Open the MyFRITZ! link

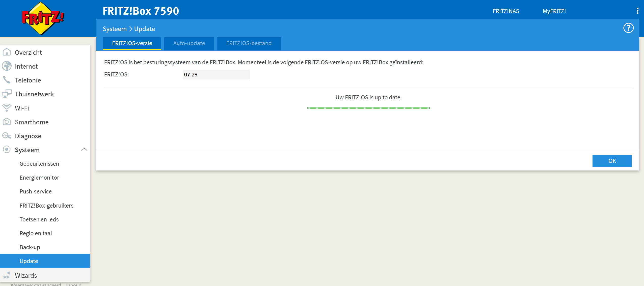554,11
